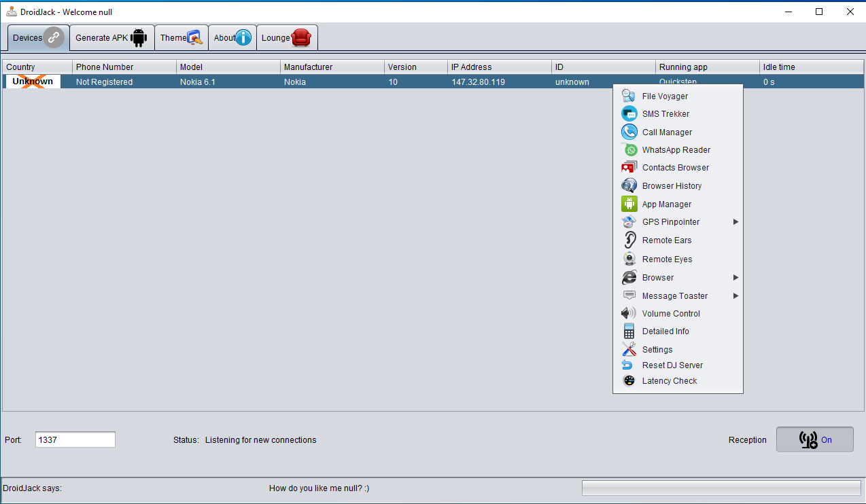This screenshot has height=504, width=866.
Task: Select Call Manager in the menu
Action: click(678, 132)
